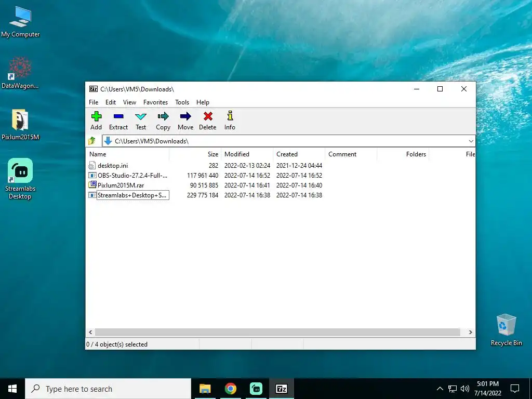Click the 7-Zip taskbar icon
This screenshot has height=399, width=532.
pos(282,389)
